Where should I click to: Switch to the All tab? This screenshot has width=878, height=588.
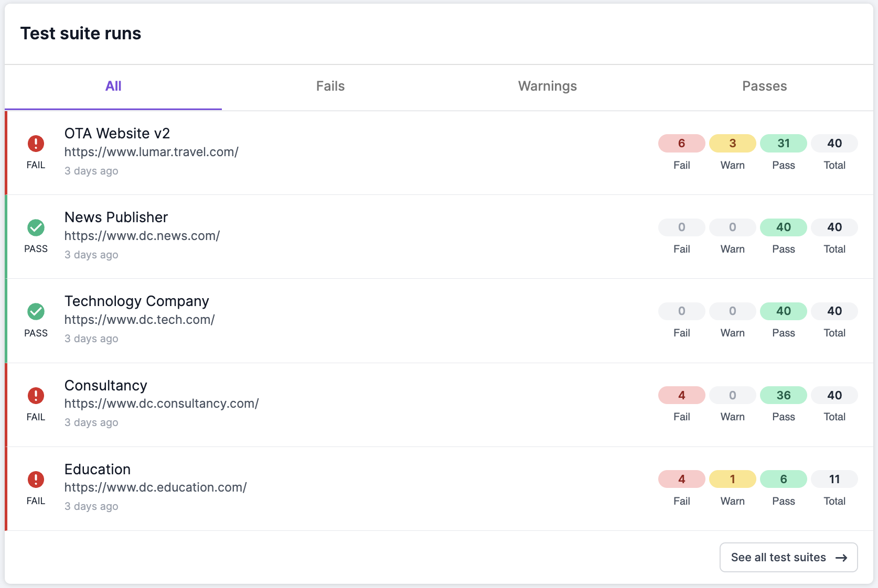113,86
